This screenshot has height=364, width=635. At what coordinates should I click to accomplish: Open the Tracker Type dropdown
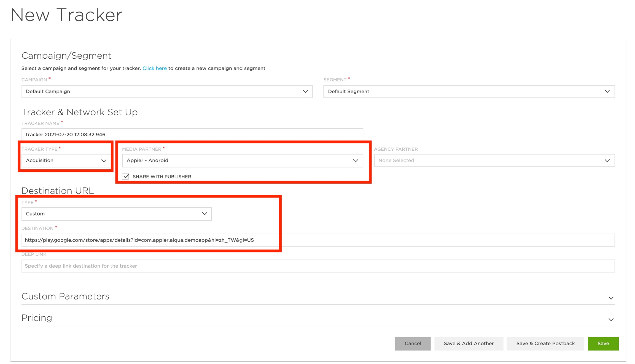[x=66, y=161]
